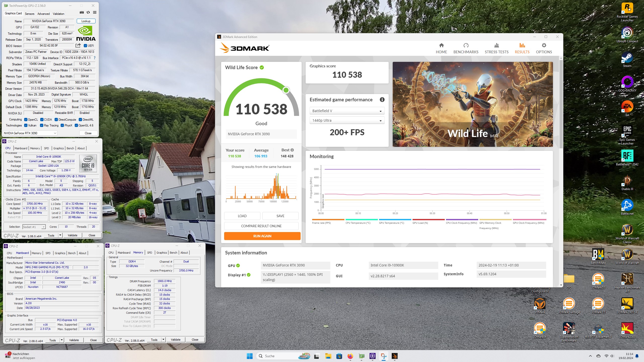Click GPU Temperature blue legend line

[395, 219]
